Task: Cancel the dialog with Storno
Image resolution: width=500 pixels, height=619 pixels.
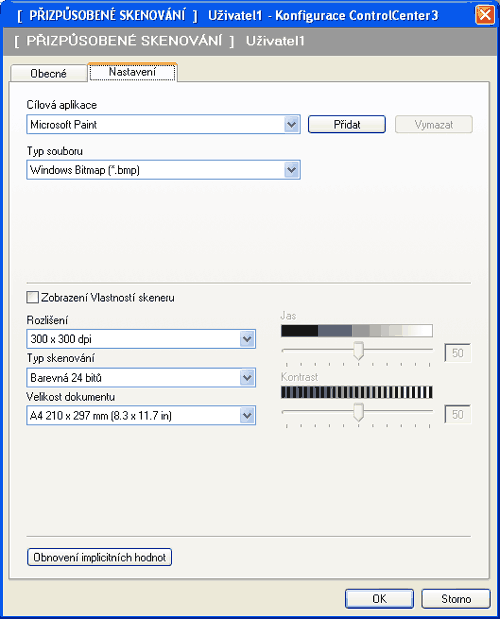Action: [456, 599]
